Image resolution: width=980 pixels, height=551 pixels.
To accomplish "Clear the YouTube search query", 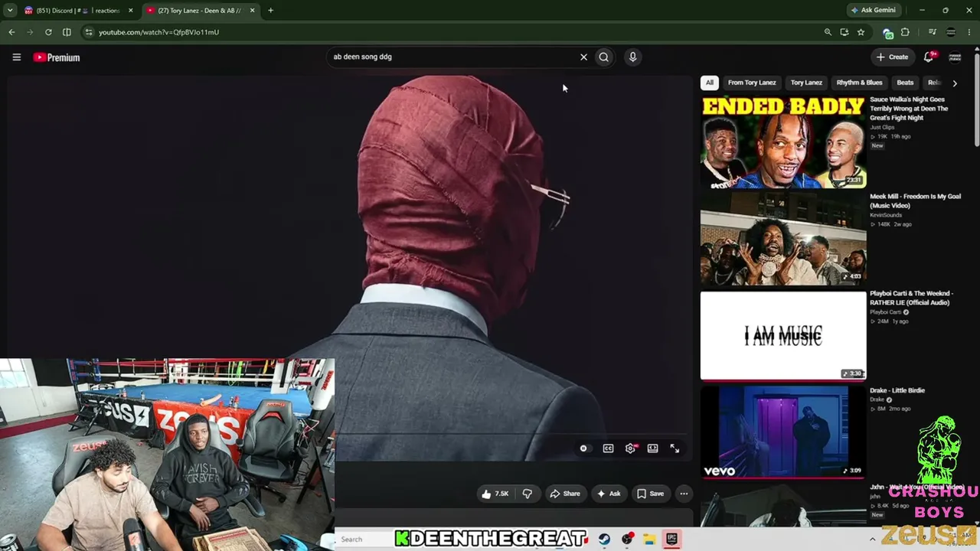I will 583,57.
